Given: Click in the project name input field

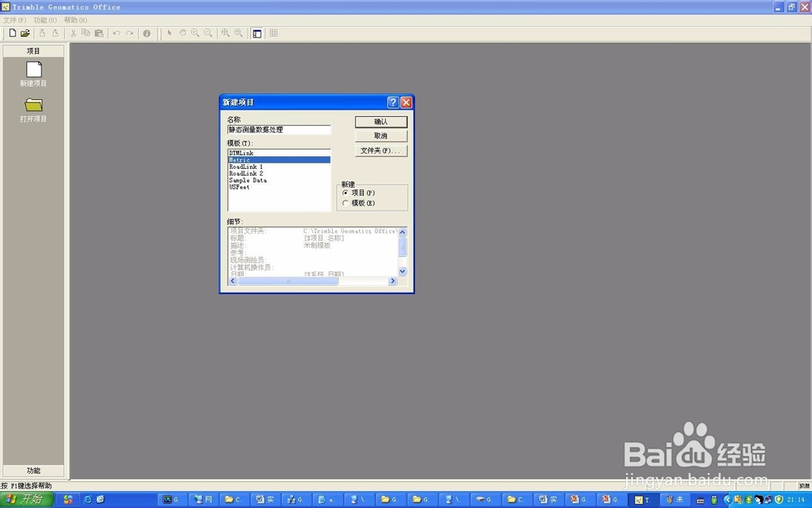Looking at the screenshot, I should tap(279, 129).
